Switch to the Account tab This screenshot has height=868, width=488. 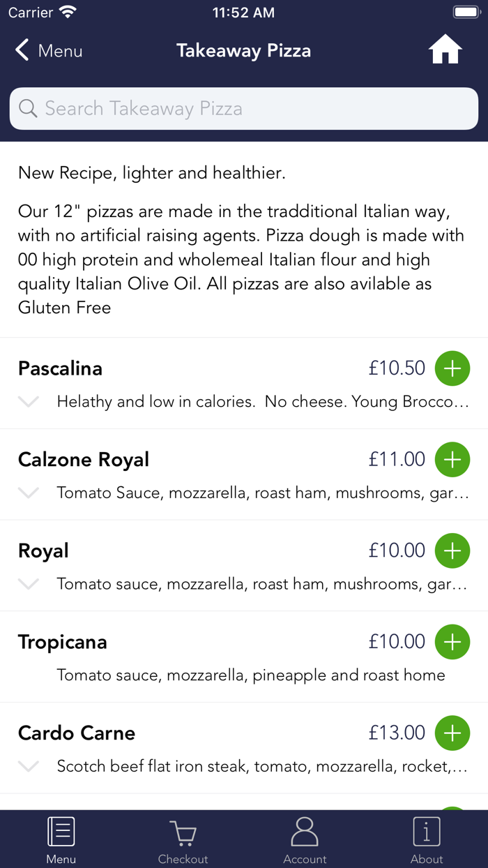(305, 839)
